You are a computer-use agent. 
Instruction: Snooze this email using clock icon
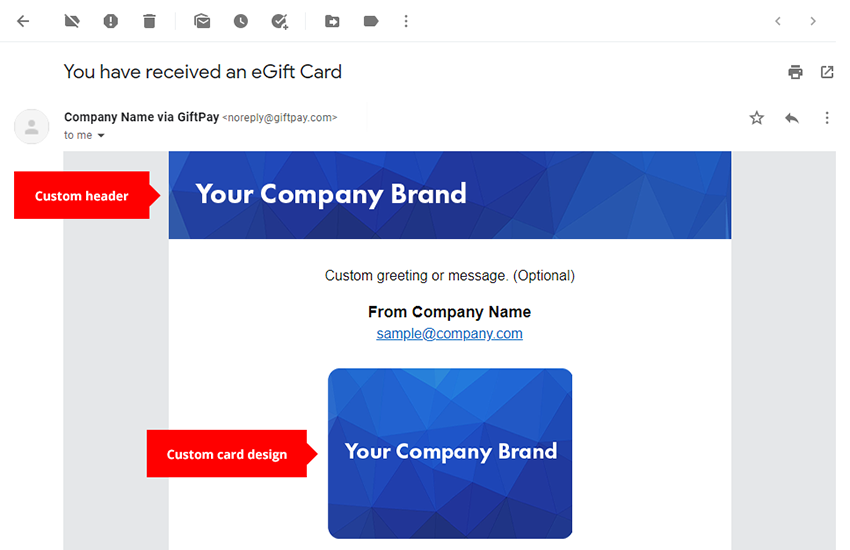pos(241,21)
